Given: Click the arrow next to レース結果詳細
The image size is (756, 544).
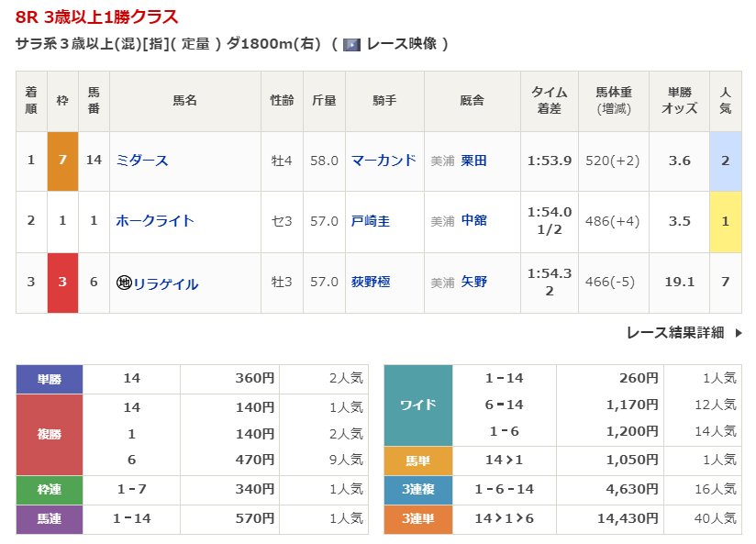Looking at the screenshot, I should 739,333.
